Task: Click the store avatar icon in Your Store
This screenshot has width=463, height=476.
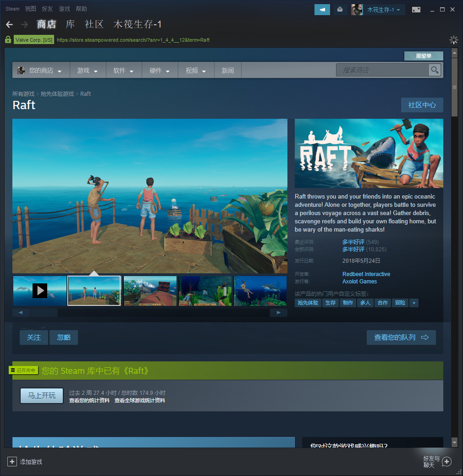Action: point(21,71)
